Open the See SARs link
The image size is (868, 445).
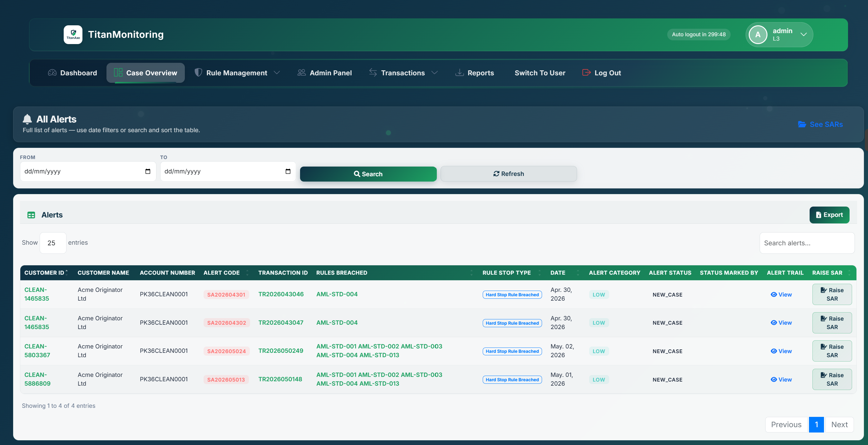[x=821, y=124]
